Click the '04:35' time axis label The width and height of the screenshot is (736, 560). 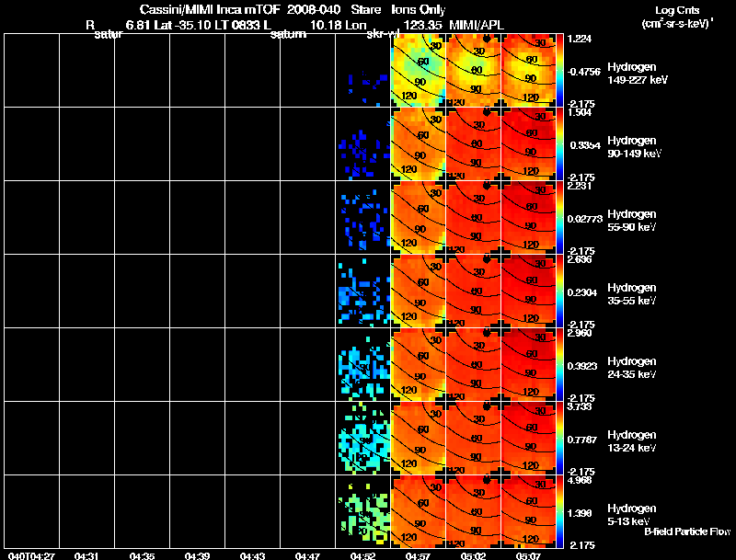143,556
